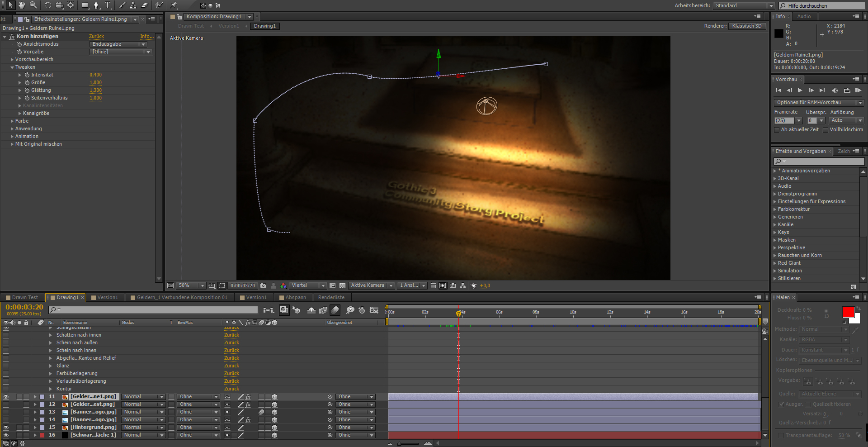Reset exposure in the composition viewer
Image resolution: width=868 pixels, height=447 pixels.
[x=473, y=285]
